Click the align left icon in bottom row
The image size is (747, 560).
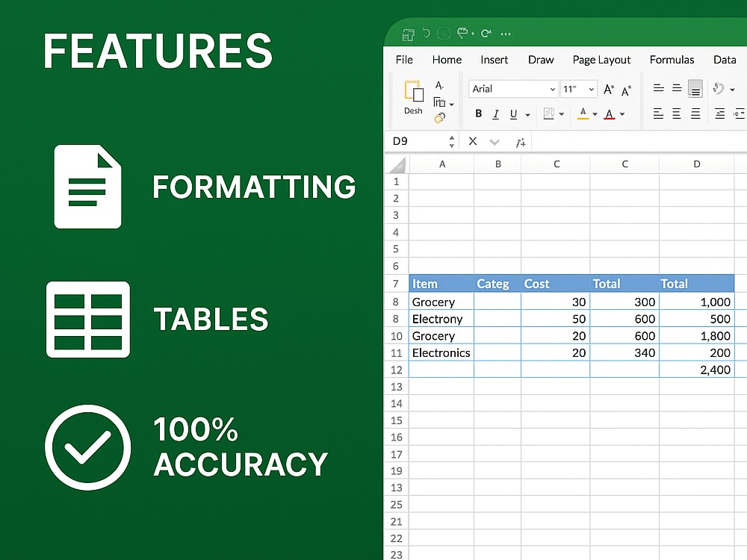658,113
